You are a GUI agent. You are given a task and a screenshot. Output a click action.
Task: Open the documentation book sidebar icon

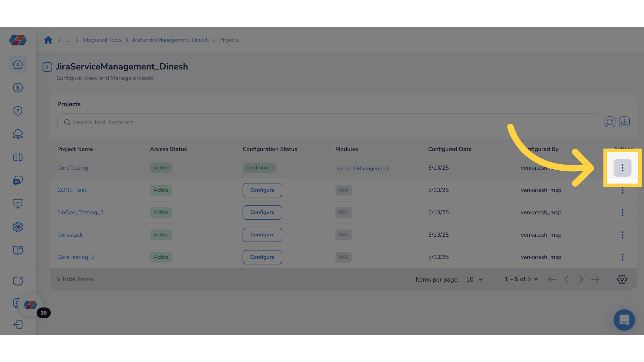coord(18,250)
